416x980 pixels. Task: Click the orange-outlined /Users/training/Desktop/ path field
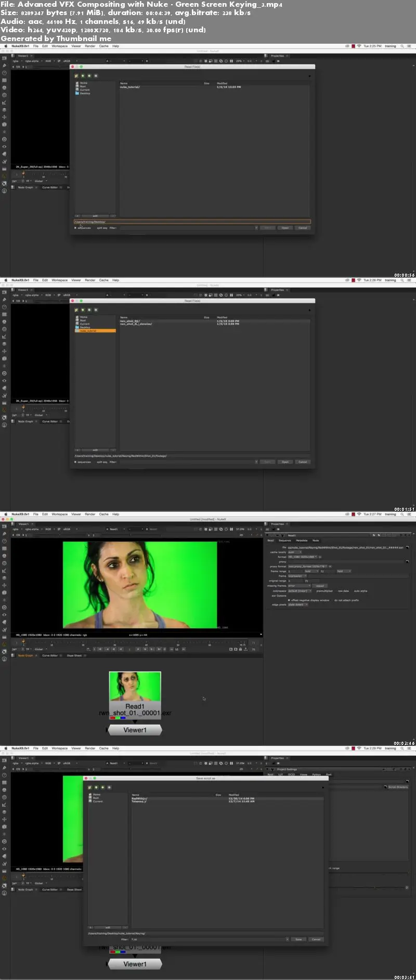pyautogui.click(x=192, y=222)
